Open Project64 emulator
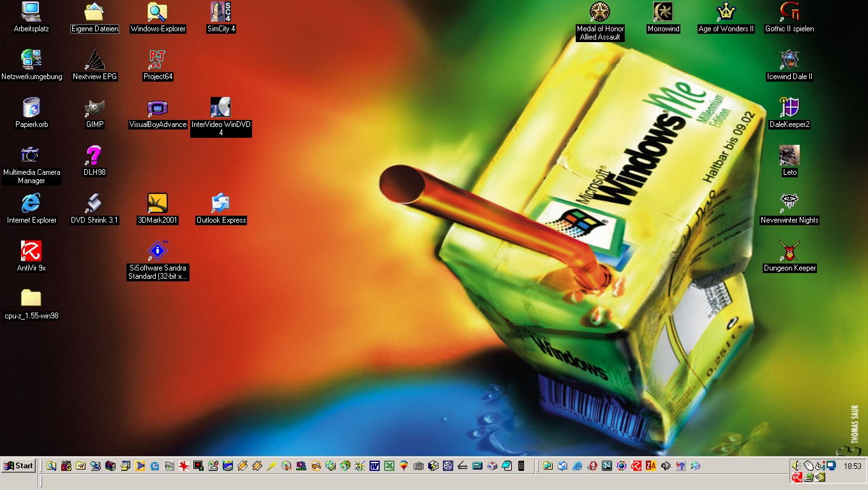Image resolution: width=868 pixels, height=490 pixels. click(157, 61)
